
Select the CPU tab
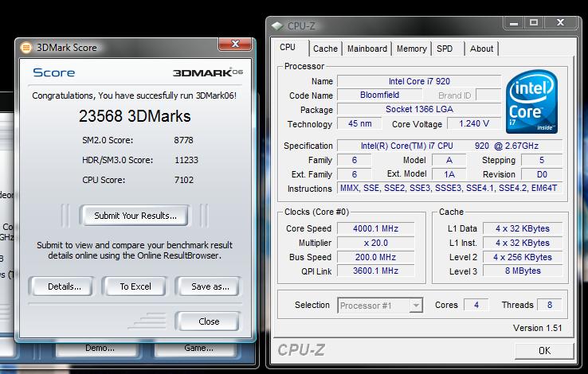288,48
